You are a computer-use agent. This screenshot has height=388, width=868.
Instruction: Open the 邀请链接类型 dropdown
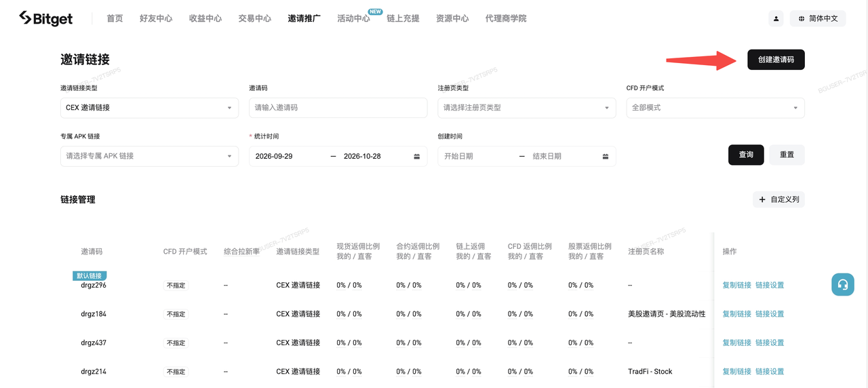click(x=149, y=108)
